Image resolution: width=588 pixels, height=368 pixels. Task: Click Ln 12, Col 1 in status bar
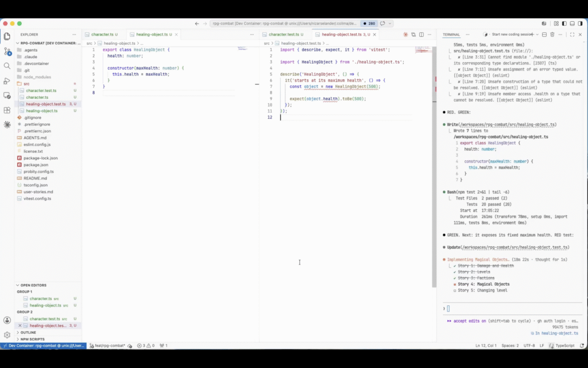(x=486, y=346)
